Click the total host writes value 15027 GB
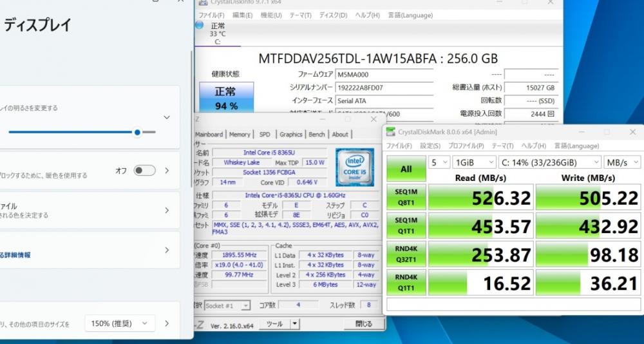The image size is (644, 344). coord(531,88)
